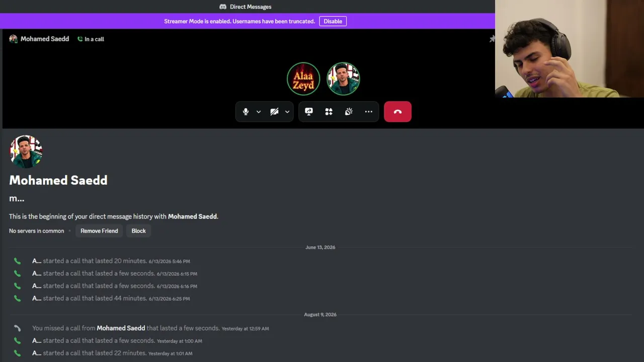Click timestamp Yesterday at 1:00 AM
This screenshot has width=644, height=362.
tap(180, 341)
